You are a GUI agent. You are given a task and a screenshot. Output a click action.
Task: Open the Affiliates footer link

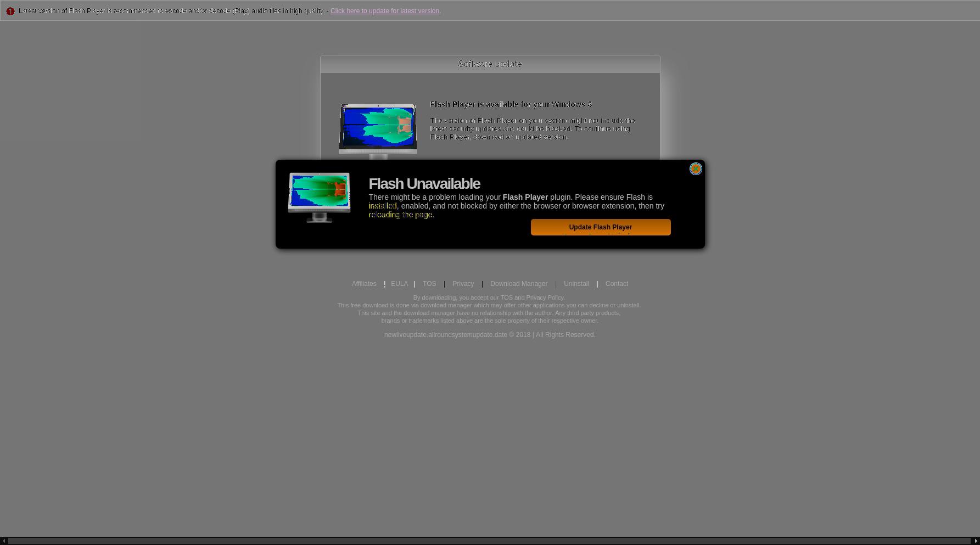[364, 284]
